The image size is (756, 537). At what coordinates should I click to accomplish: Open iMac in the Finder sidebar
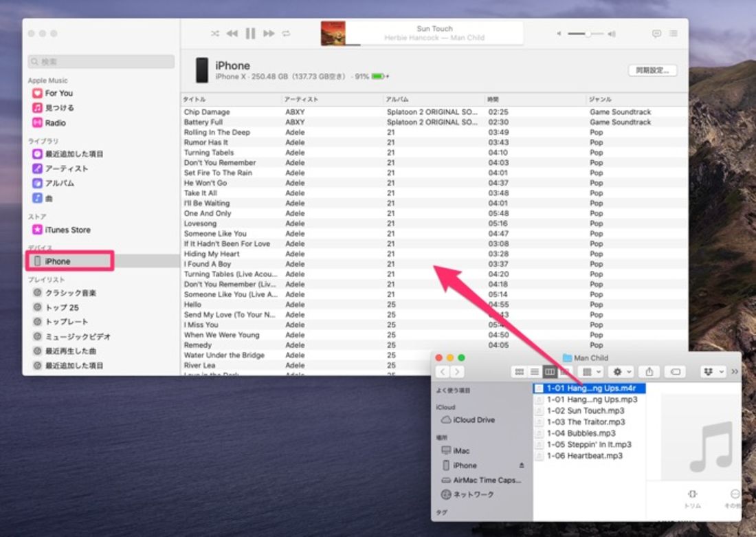pyautogui.click(x=456, y=450)
